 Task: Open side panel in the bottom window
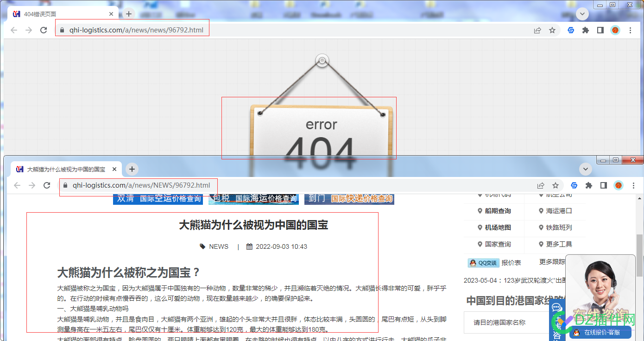coord(604,185)
